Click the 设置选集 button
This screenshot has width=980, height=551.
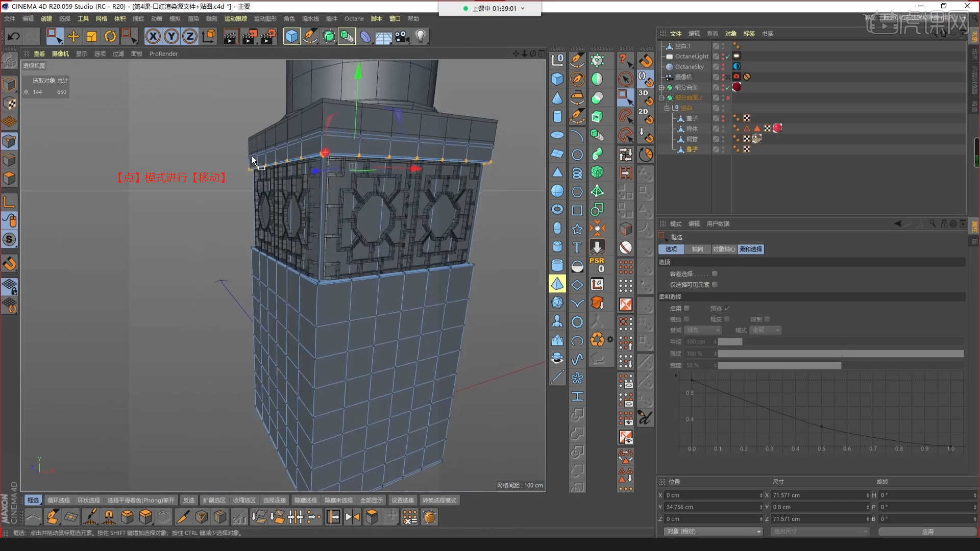tap(403, 500)
